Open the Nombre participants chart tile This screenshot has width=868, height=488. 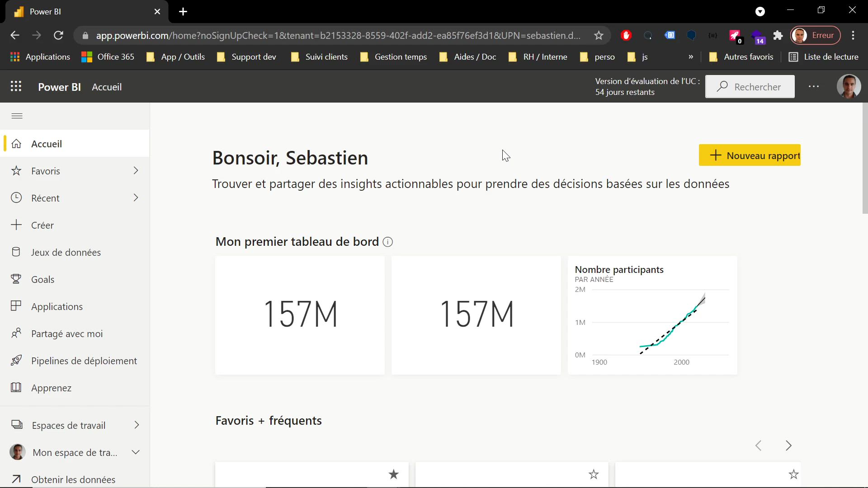(x=652, y=315)
